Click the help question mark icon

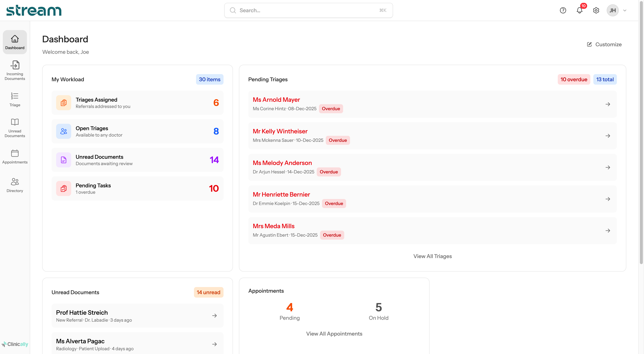click(x=563, y=10)
